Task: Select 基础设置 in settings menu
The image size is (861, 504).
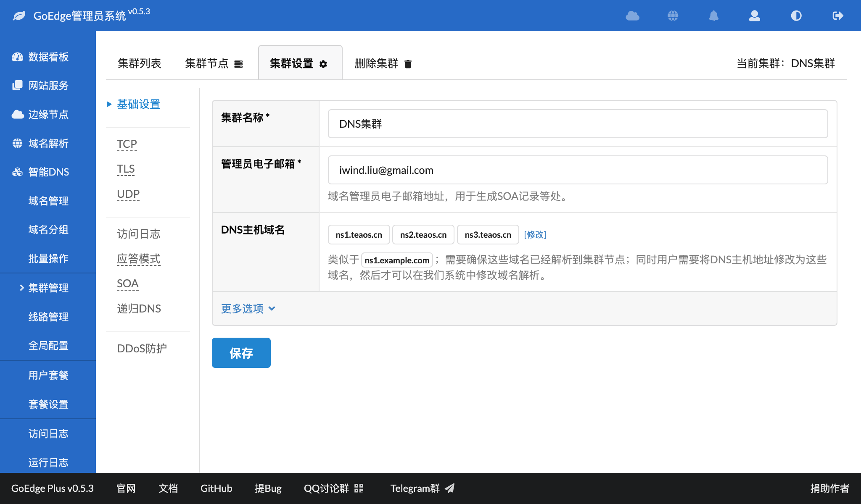Action: [x=139, y=104]
